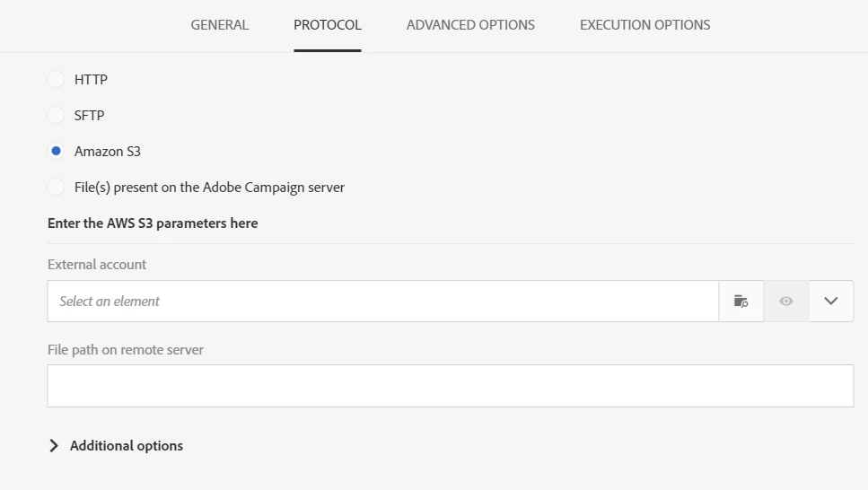
Task: Open the ADVANCED OPTIONS tab
Action: coord(470,25)
